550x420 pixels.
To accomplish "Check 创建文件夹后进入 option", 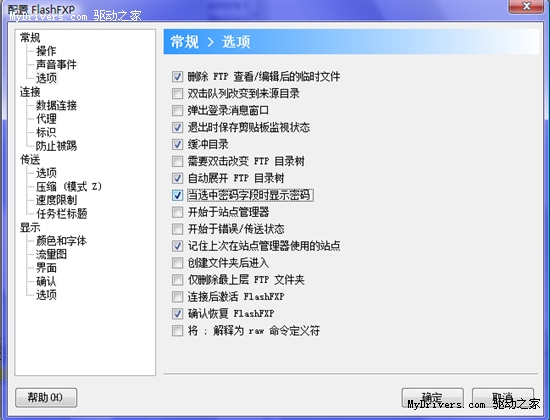I will [177, 263].
